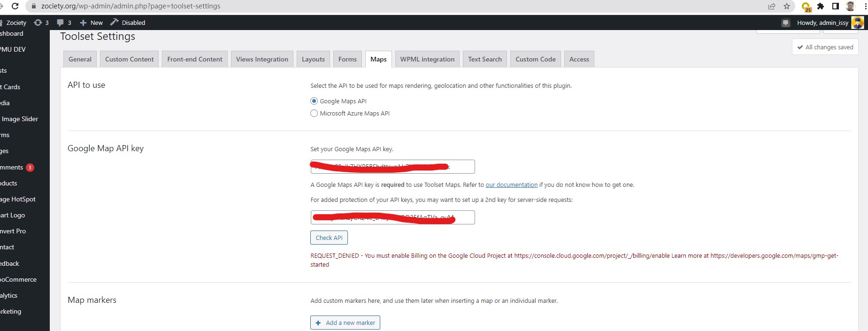This screenshot has height=331, width=868.
Task: Focus the second server-side API key field
Action: coord(392,217)
